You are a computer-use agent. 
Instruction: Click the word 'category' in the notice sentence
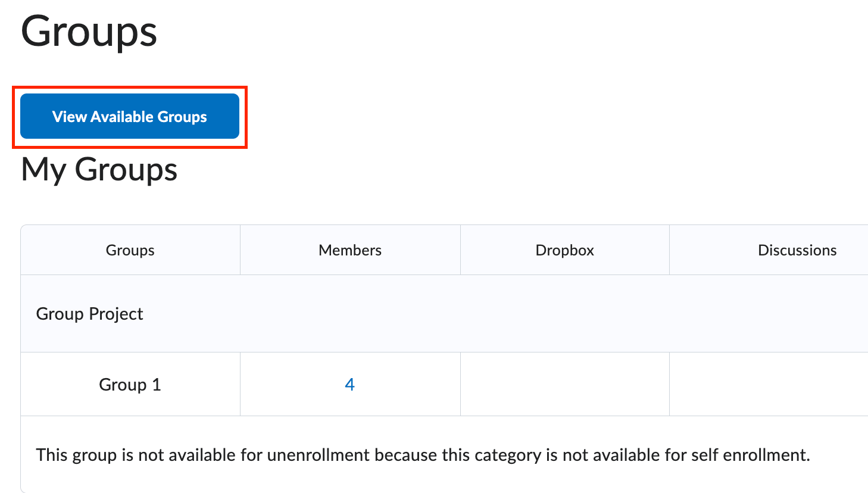(x=508, y=455)
